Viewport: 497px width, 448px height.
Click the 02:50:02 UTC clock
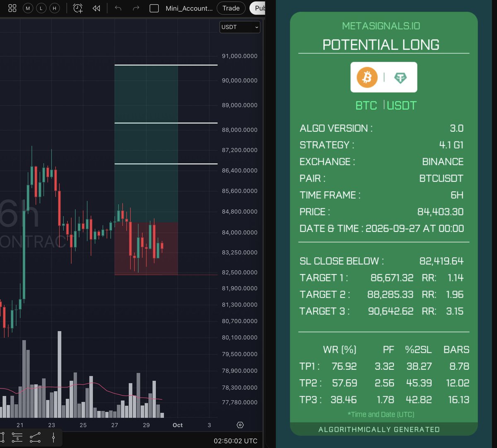click(x=235, y=441)
